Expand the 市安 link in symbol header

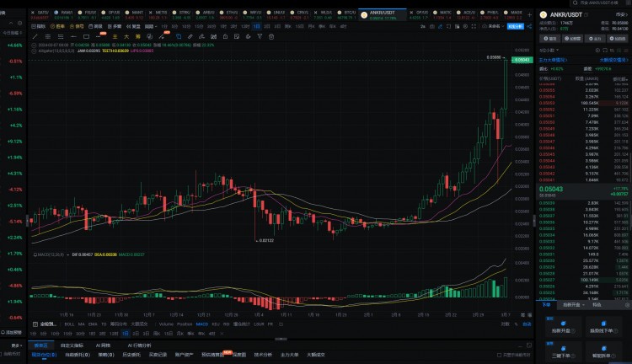tap(620, 14)
